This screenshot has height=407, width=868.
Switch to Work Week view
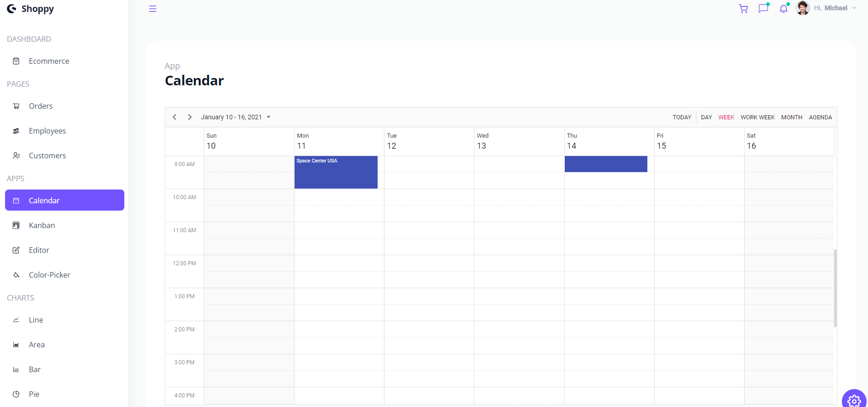(757, 117)
